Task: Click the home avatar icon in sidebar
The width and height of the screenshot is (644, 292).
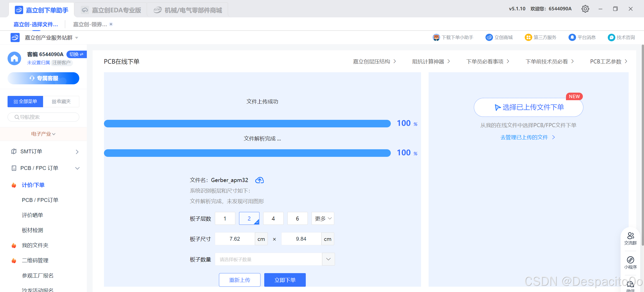Action: tap(14, 58)
